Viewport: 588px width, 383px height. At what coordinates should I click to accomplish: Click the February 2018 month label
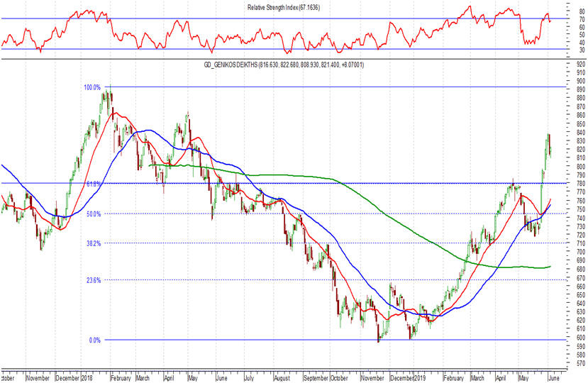[121, 378]
